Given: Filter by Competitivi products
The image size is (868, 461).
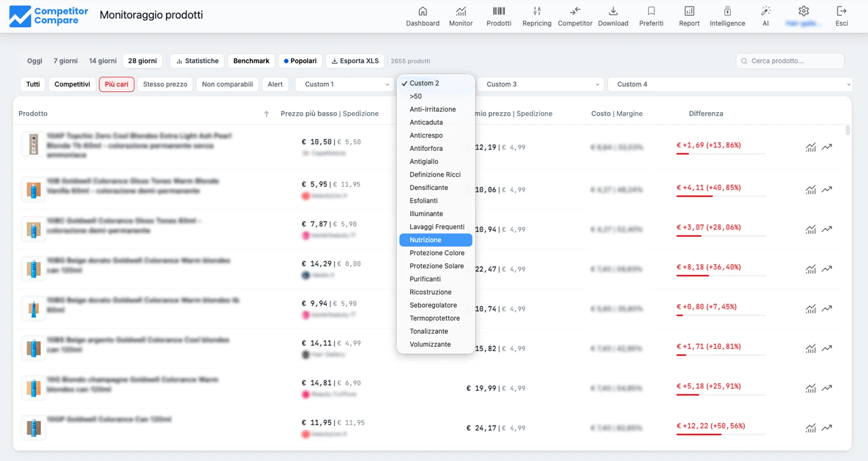Looking at the screenshot, I should tap(72, 85).
